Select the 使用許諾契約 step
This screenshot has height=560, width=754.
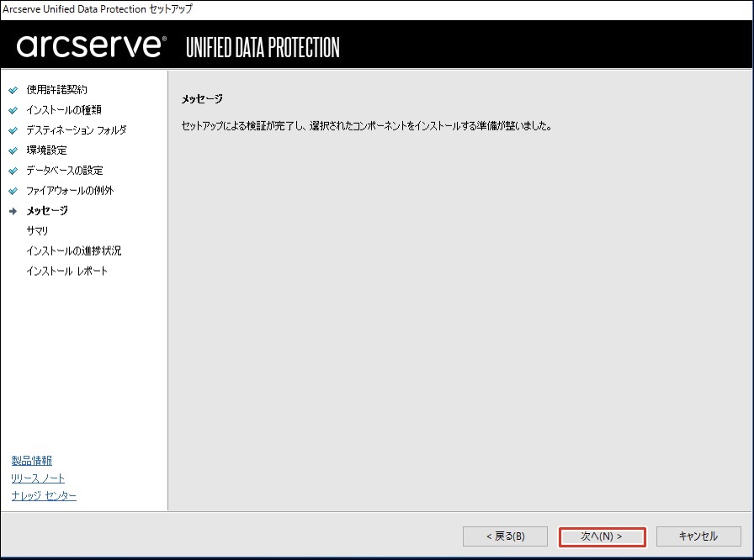(x=56, y=90)
